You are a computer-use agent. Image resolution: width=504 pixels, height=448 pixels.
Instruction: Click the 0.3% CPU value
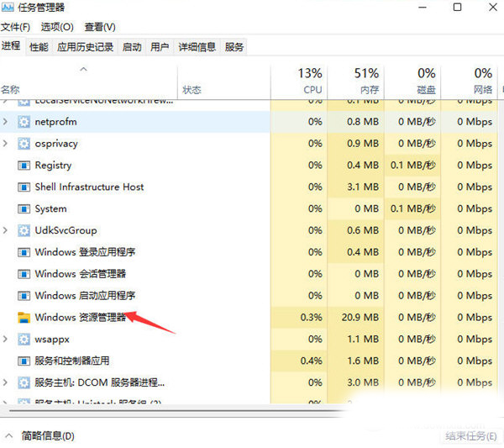click(312, 318)
